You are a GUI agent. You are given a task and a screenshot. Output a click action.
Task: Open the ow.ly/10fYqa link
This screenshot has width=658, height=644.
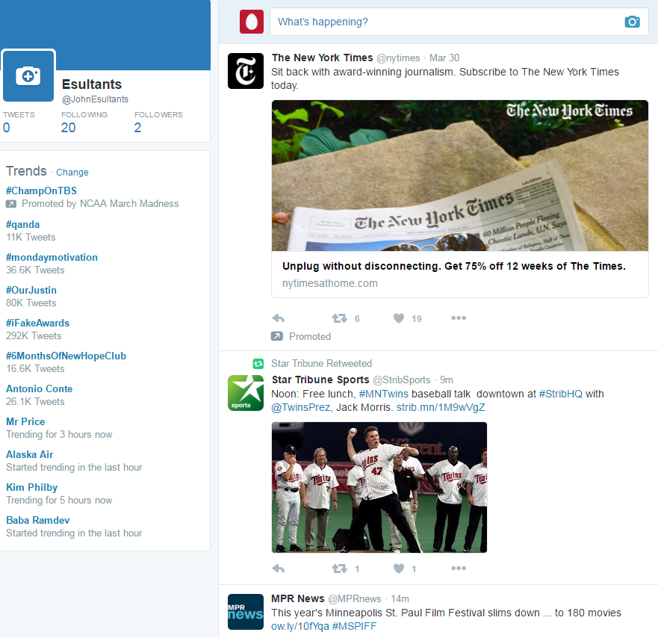pos(300,626)
